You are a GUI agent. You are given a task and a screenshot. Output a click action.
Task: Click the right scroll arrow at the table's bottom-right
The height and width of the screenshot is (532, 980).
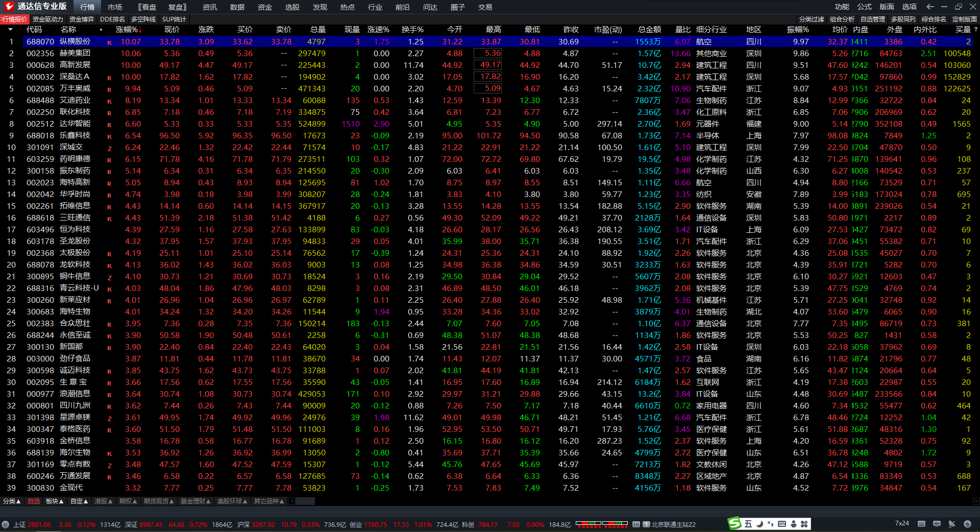(975, 501)
